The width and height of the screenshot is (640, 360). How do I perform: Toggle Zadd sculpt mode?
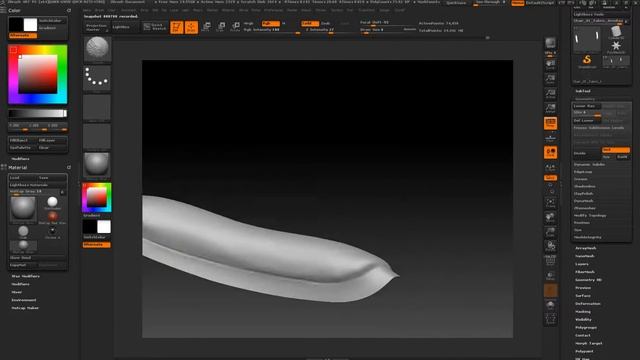[310, 23]
